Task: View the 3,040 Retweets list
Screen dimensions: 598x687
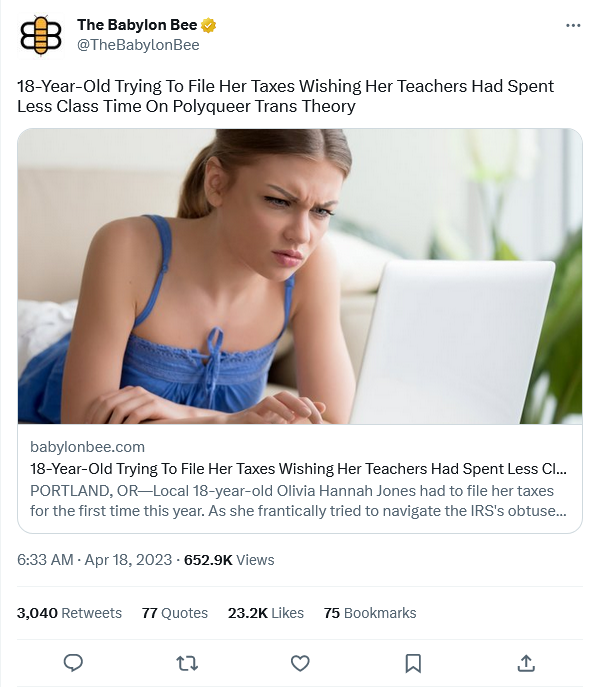Action: click(69, 613)
